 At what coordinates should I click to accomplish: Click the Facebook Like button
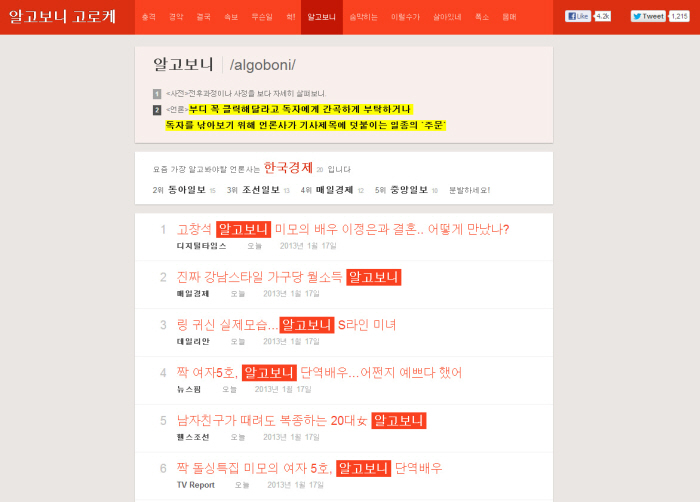pyautogui.click(x=578, y=16)
